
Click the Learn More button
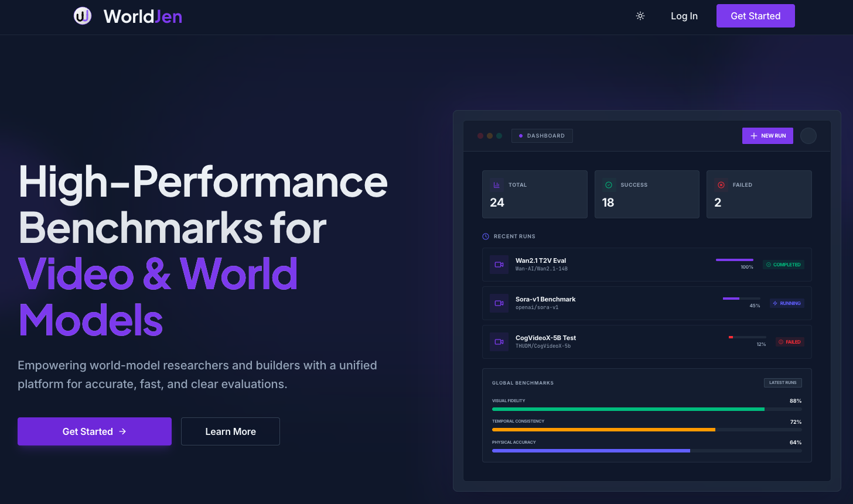click(x=230, y=431)
